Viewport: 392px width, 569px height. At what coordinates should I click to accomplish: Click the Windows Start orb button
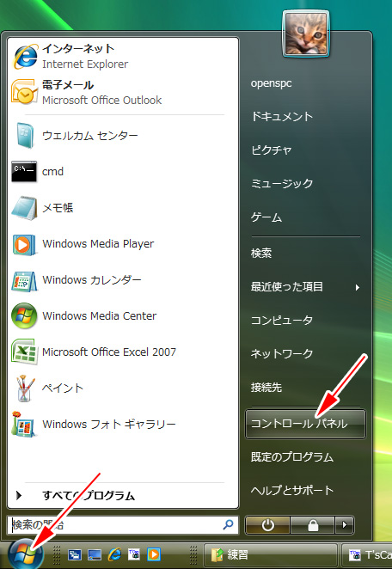pyautogui.click(x=26, y=554)
